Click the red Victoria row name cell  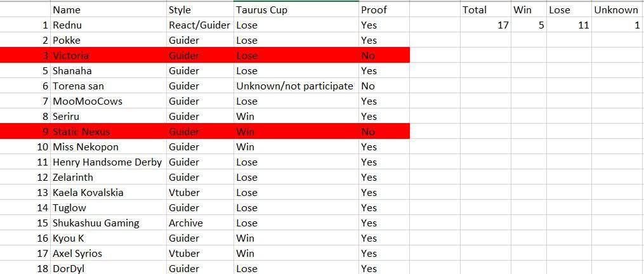(x=109, y=55)
